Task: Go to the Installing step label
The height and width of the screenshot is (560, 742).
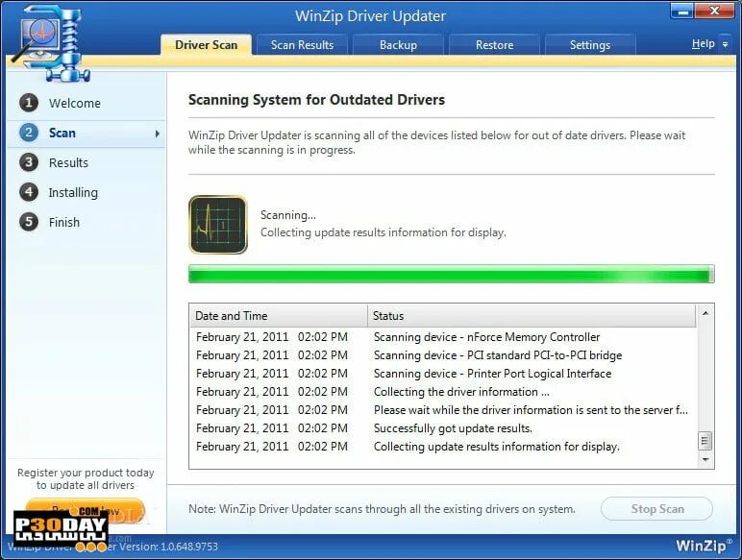Action: (x=73, y=192)
